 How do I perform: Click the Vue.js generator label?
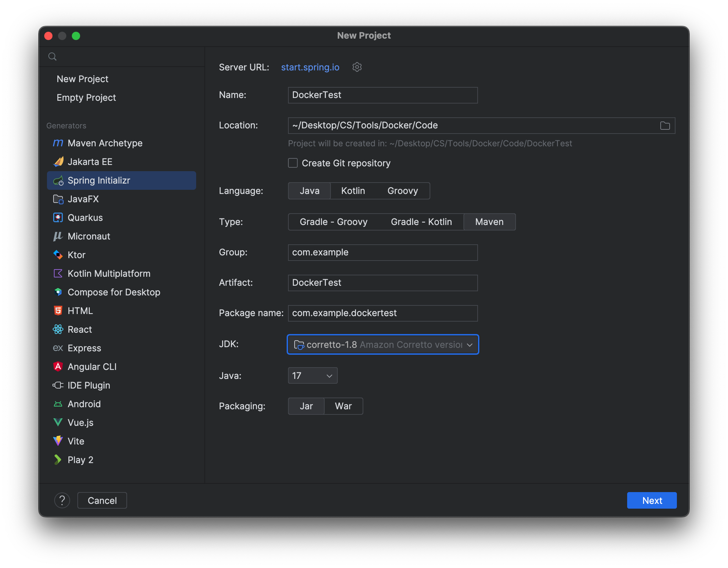[80, 423]
